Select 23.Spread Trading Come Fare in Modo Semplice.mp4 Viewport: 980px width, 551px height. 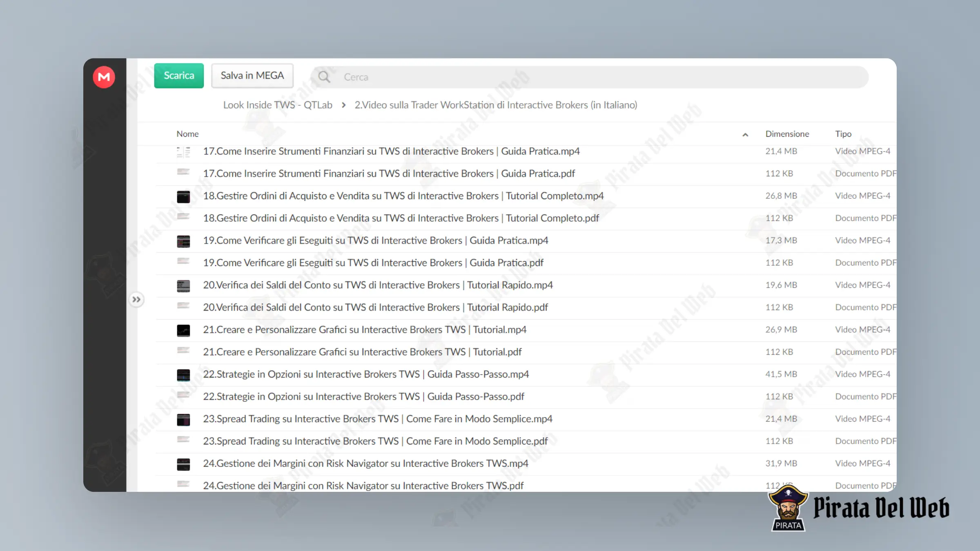[378, 419]
